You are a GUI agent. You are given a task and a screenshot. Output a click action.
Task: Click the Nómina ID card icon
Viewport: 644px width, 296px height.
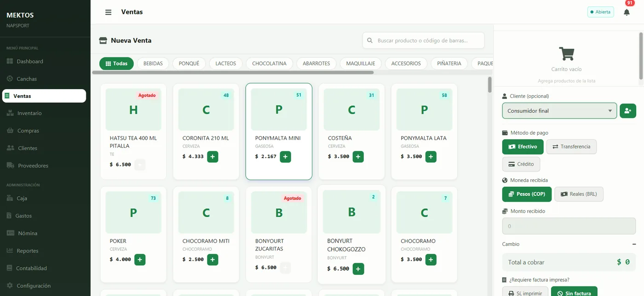pyautogui.click(x=11, y=233)
